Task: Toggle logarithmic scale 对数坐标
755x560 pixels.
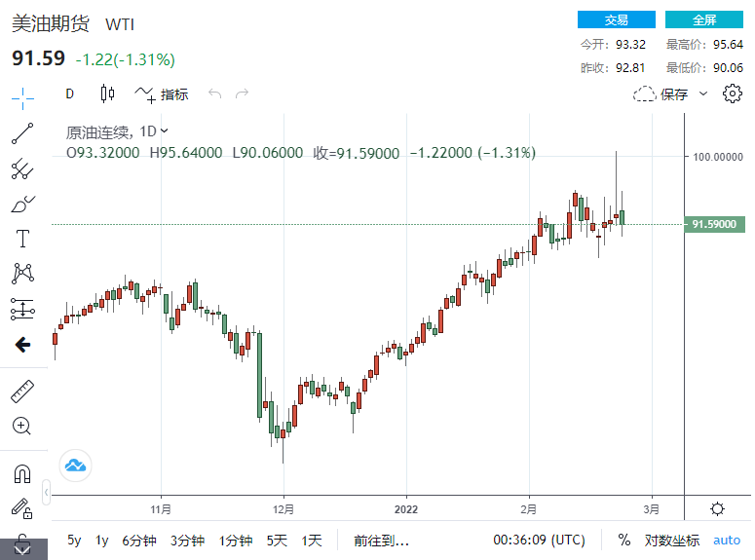Action: click(672, 540)
